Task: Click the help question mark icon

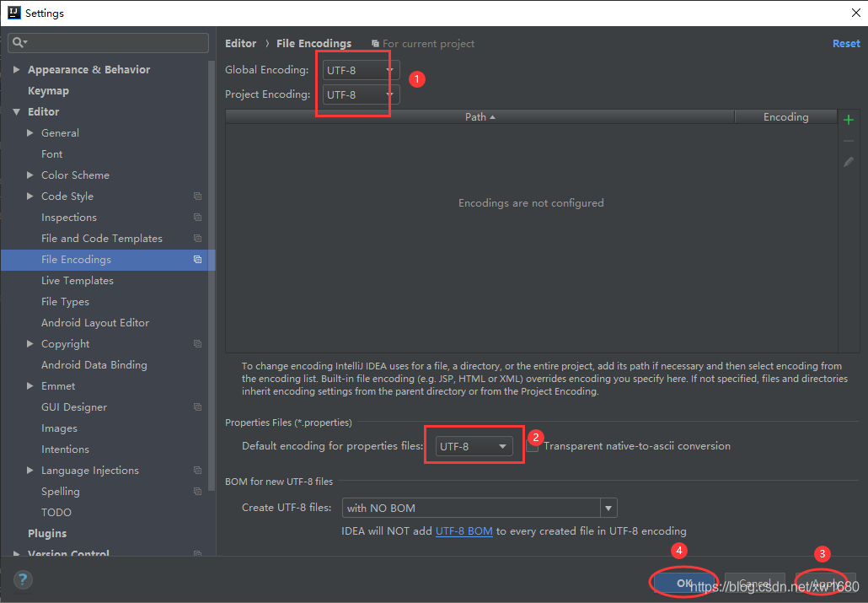Action: point(23,580)
